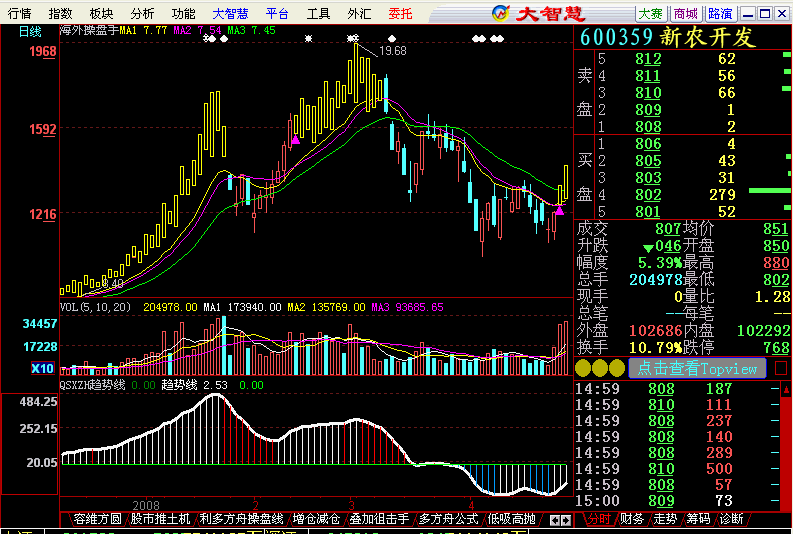This screenshot has width=793, height=534.
Task: Click the 点击查看Topview button
Action: coord(697,368)
